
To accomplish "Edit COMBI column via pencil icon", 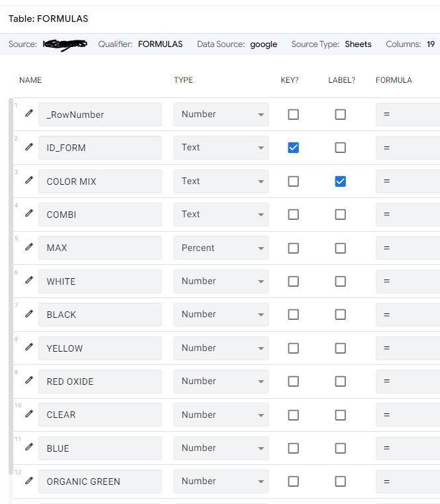I will (29, 213).
